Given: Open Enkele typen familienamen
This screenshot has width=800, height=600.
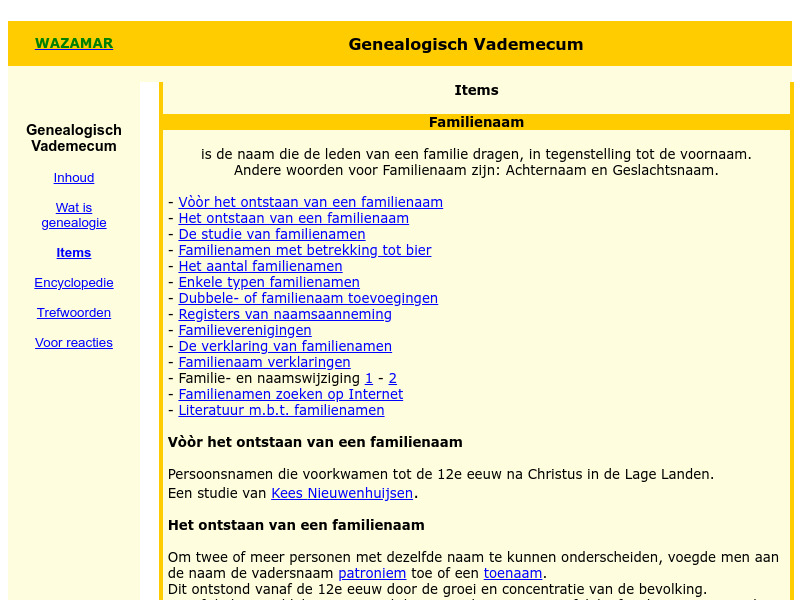Looking at the screenshot, I should click(269, 282).
